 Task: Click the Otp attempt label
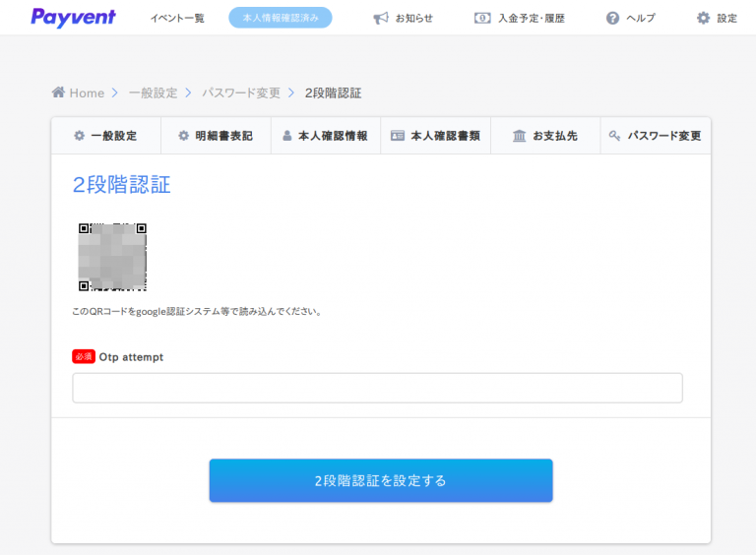131,357
